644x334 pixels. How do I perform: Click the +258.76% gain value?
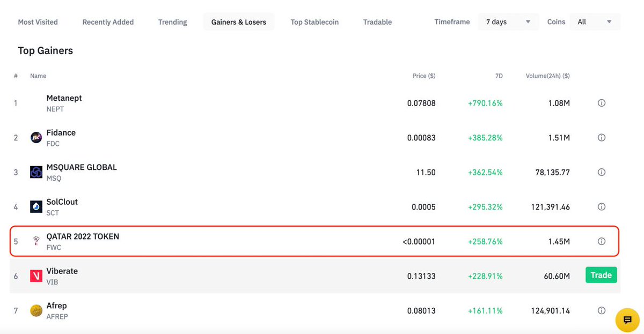click(x=485, y=242)
